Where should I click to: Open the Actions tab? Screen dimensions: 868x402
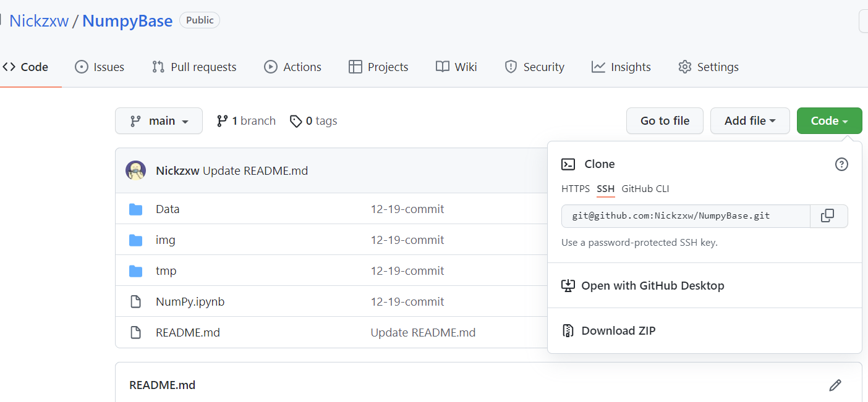pos(292,67)
